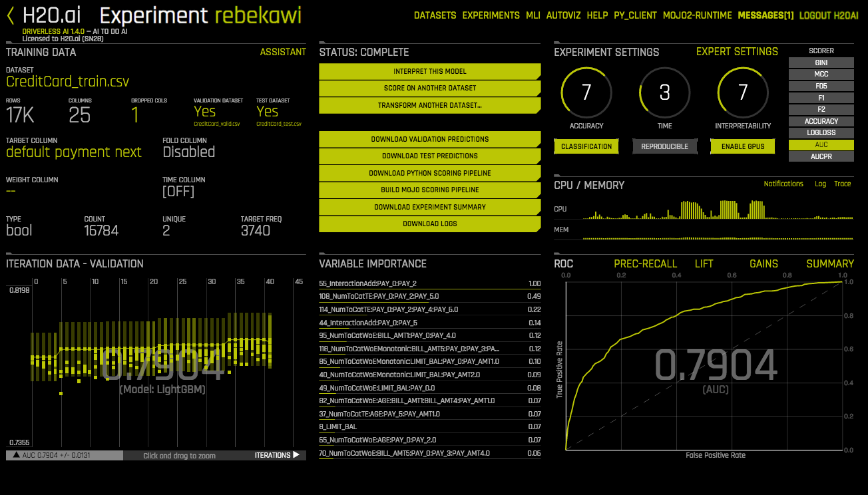
Task: Select the MCC scorer
Action: click(x=821, y=75)
